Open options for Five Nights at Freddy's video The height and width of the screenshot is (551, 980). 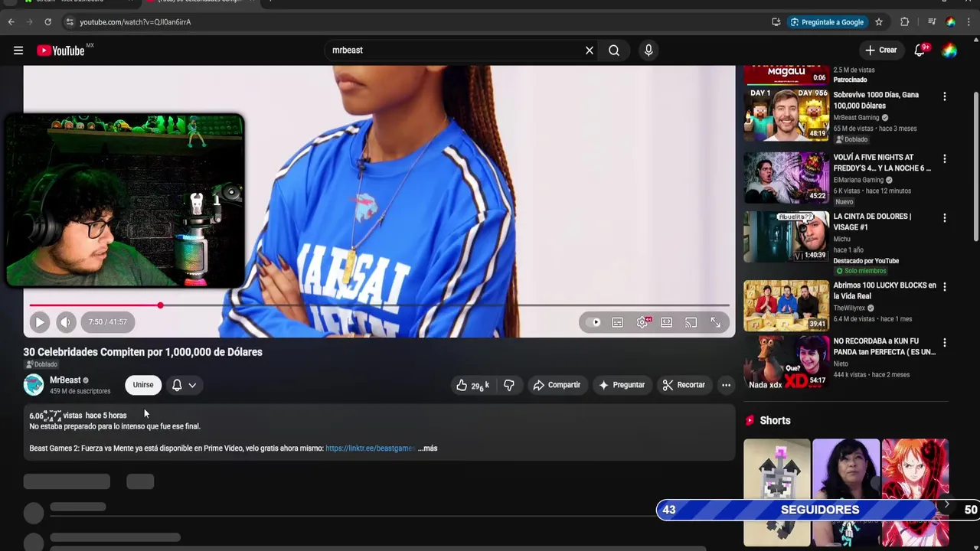(944, 159)
